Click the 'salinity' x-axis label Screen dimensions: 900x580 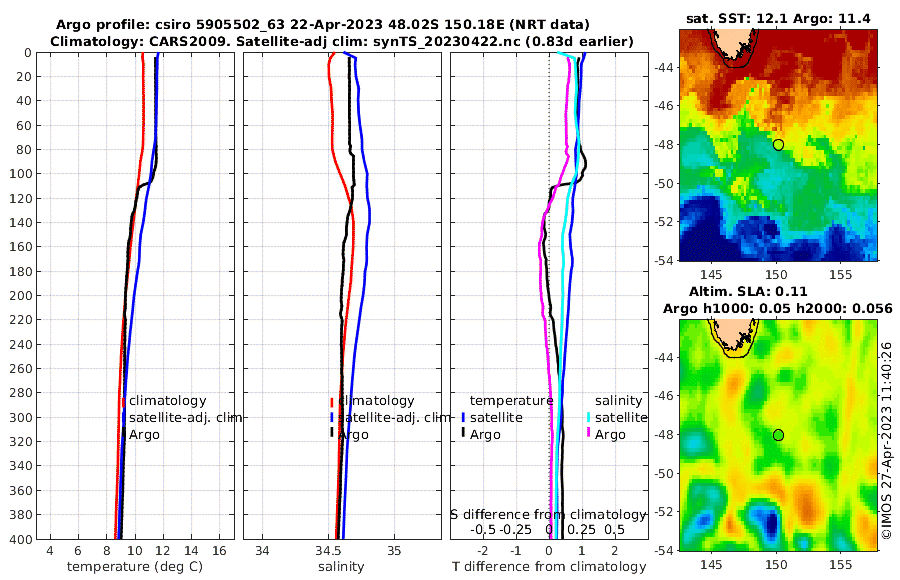[x=341, y=567]
